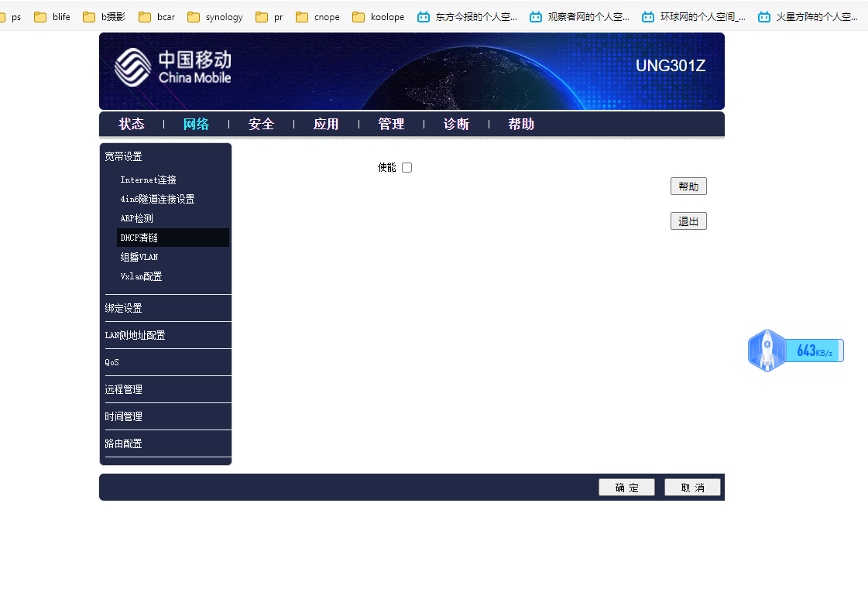Switch to the 状态 tab

point(132,125)
